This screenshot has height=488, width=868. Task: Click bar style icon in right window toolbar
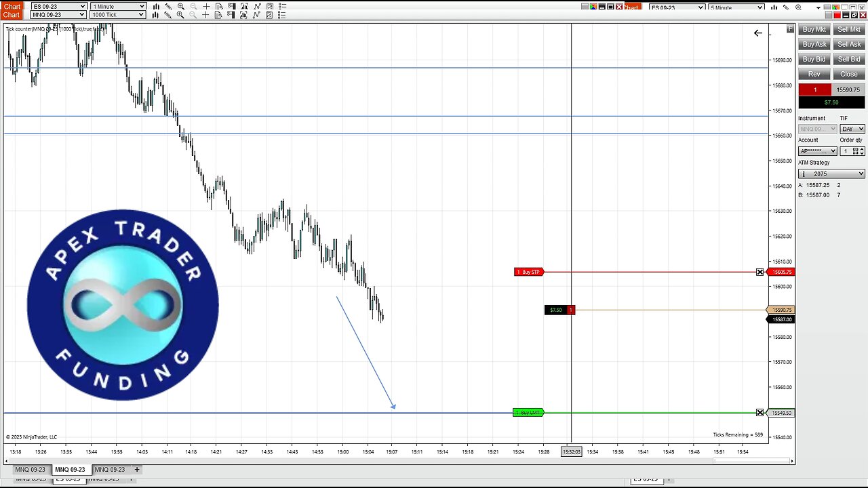tap(774, 7)
